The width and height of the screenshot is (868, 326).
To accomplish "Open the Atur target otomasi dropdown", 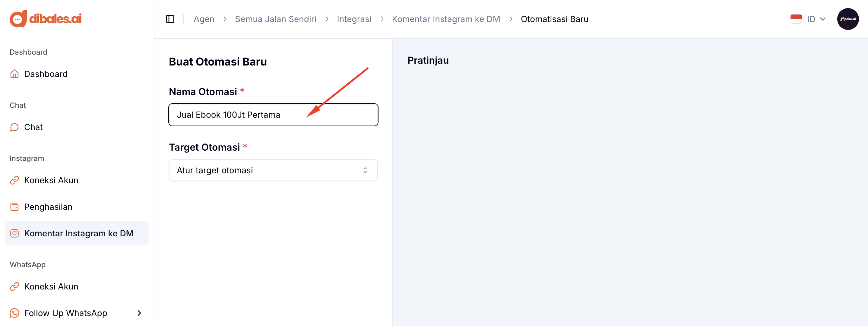I will coord(273,170).
